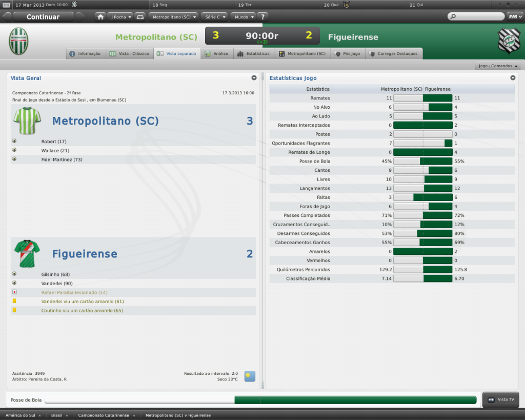The width and height of the screenshot is (525, 420).
Task: Click the Metropolitano club crest
Action: (18, 42)
